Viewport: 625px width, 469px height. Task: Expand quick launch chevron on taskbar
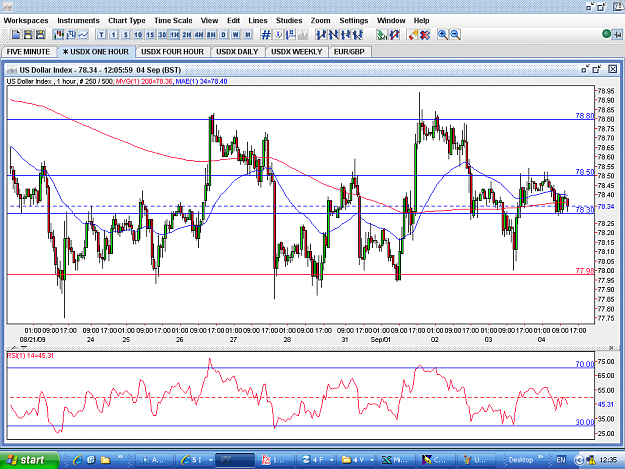120,457
